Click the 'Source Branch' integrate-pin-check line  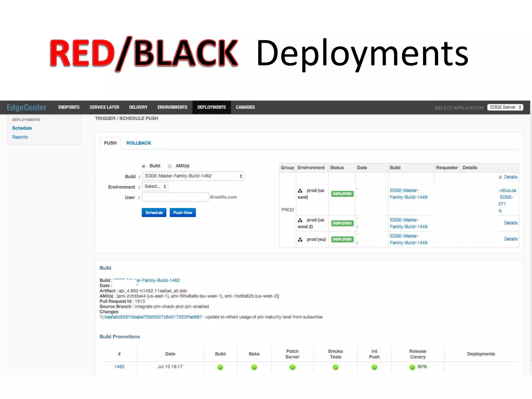click(x=154, y=307)
